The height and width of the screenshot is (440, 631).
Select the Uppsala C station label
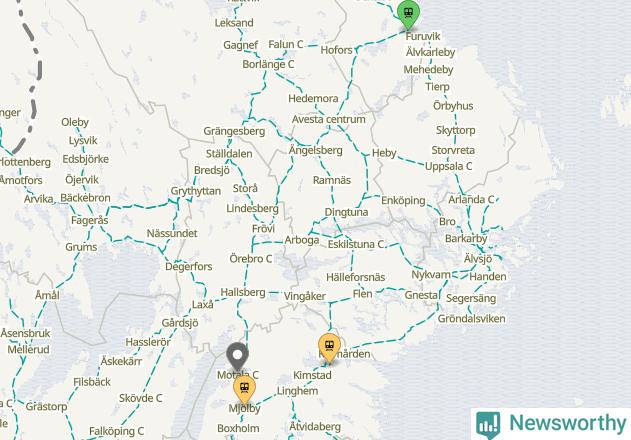(448, 166)
